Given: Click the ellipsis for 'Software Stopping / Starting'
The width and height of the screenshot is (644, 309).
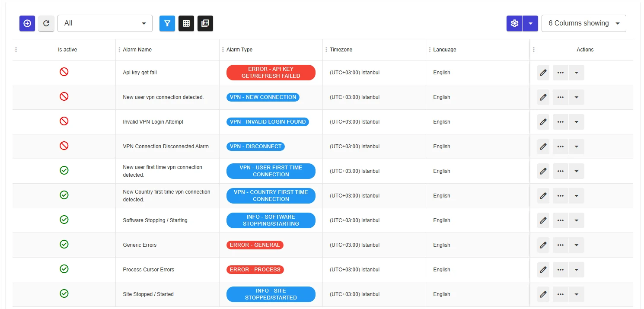Looking at the screenshot, I should click(x=561, y=220).
